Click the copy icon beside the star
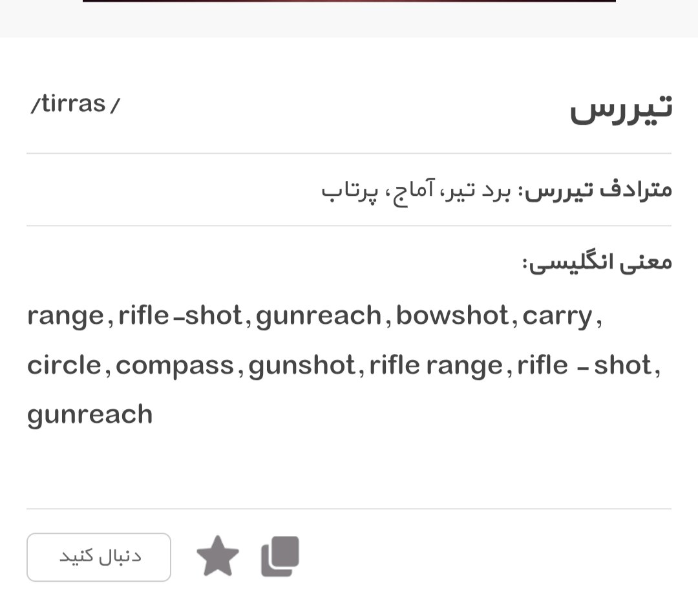This screenshot has height=616, width=698. (x=280, y=557)
